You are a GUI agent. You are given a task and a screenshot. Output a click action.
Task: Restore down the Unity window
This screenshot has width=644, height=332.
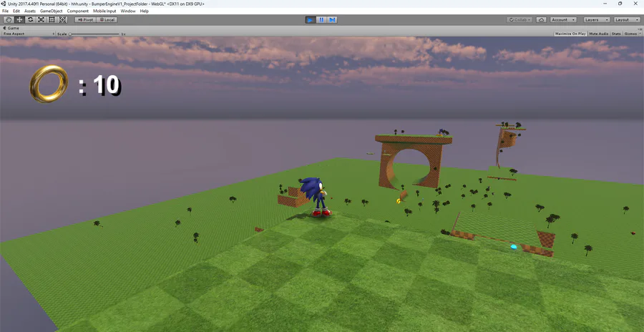click(x=620, y=4)
